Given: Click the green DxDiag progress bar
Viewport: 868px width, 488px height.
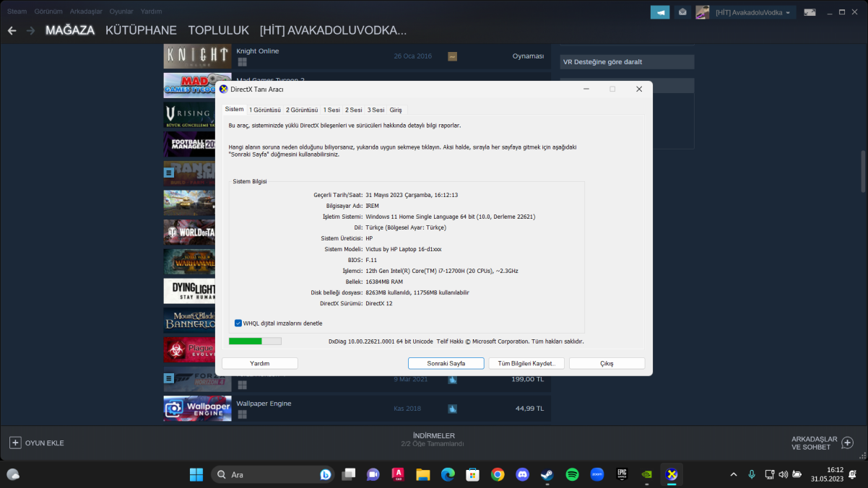Looking at the screenshot, I should point(255,341).
